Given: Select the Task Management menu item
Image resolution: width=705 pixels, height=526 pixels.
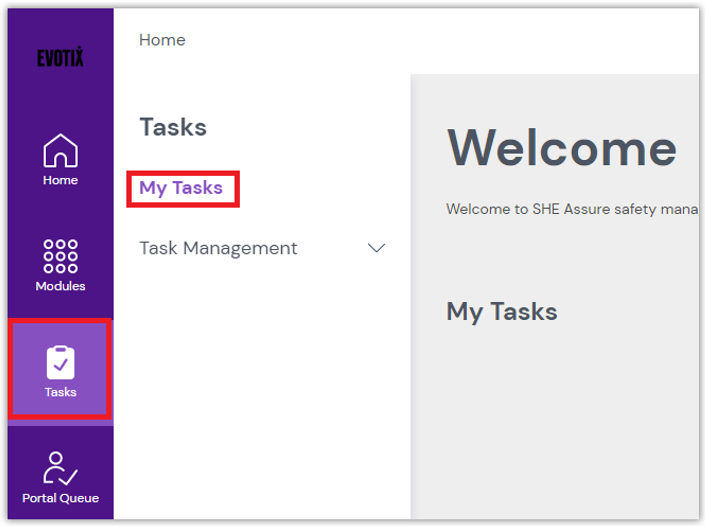Looking at the screenshot, I should 218,248.
